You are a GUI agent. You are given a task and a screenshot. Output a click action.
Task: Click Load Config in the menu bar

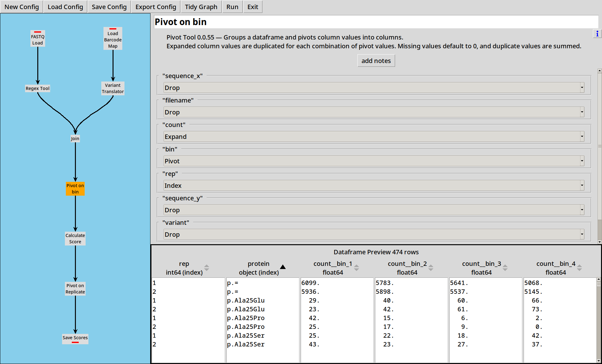pyautogui.click(x=65, y=7)
